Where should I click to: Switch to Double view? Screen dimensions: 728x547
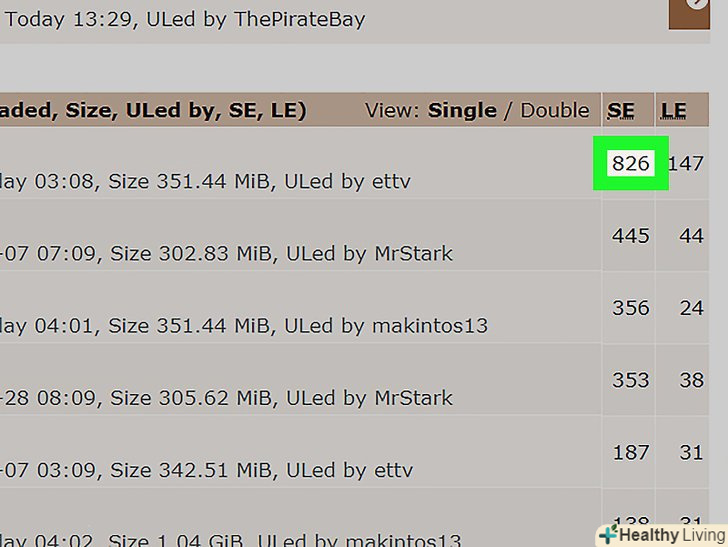(x=554, y=110)
